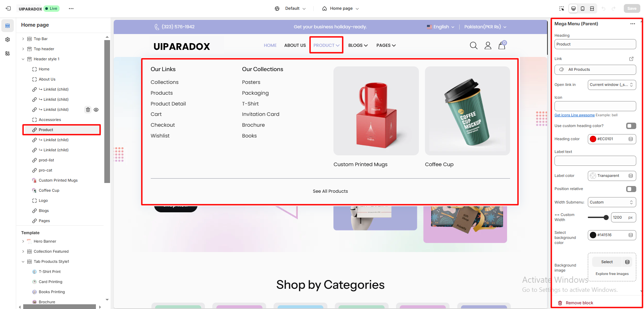Select the Accessories block in sidebar
Screen dimensions: 644x309
[x=49, y=120]
